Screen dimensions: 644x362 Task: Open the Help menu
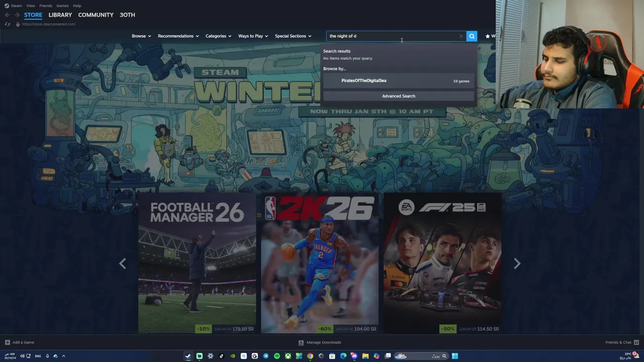tap(77, 6)
